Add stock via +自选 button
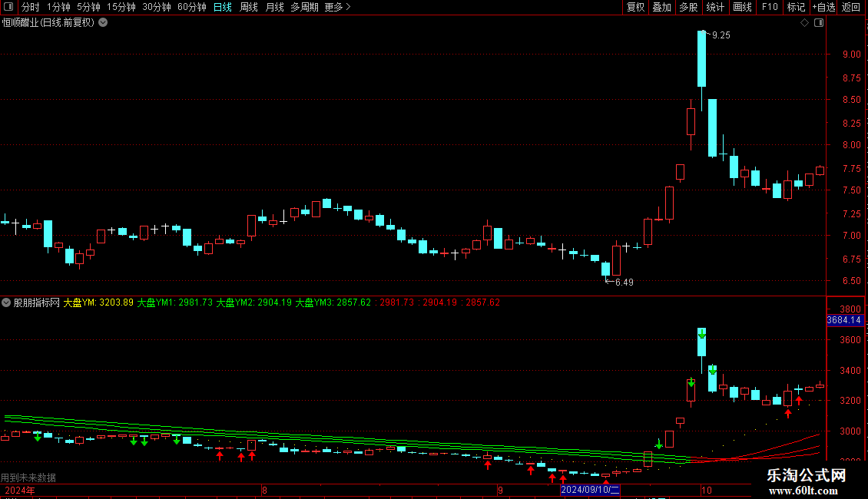Image resolution: width=868 pixels, height=499 pixels. (x=823, y=7)
